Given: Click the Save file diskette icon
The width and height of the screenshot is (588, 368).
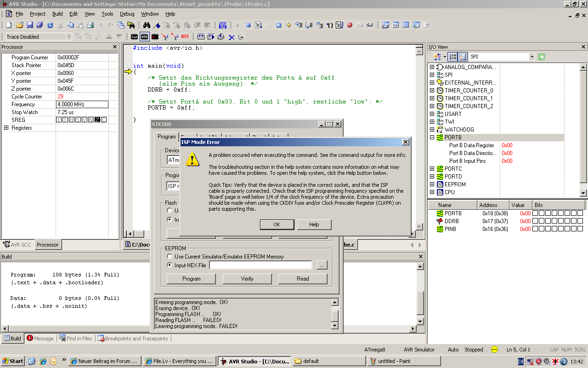Looking at the screenshot, I should (x=30, y=25).
